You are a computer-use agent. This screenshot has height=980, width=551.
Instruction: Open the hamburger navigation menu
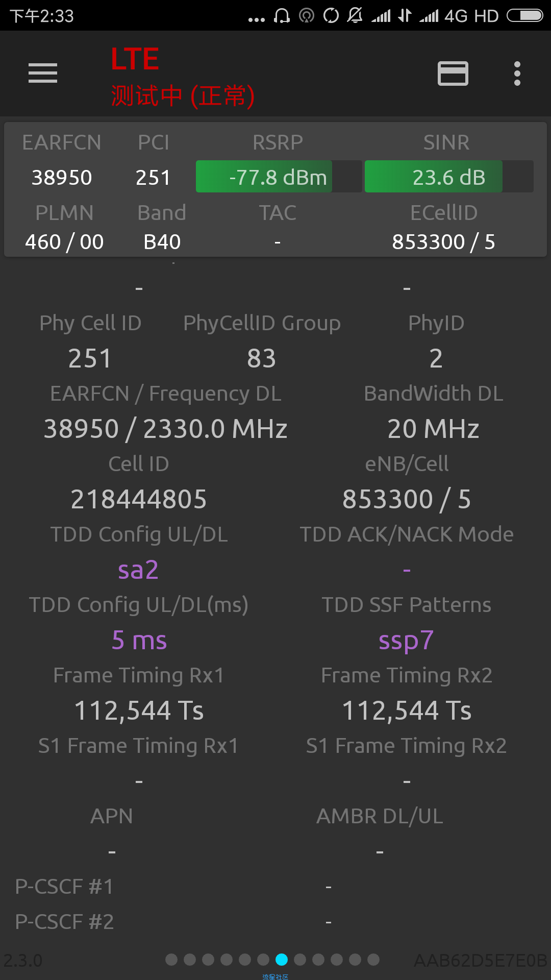coord(43,73)
